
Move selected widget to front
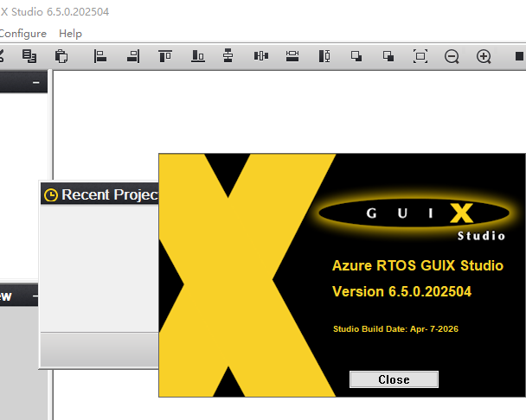point(356,56)
